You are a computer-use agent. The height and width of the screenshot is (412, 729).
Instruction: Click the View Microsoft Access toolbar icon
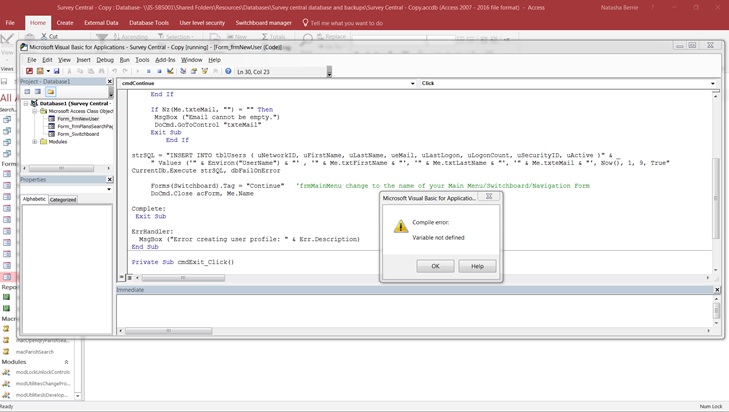point(29,71)
